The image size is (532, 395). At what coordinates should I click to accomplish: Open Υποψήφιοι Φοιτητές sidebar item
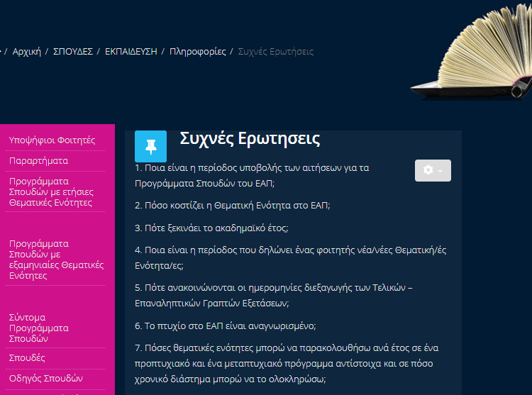point(52,140)
